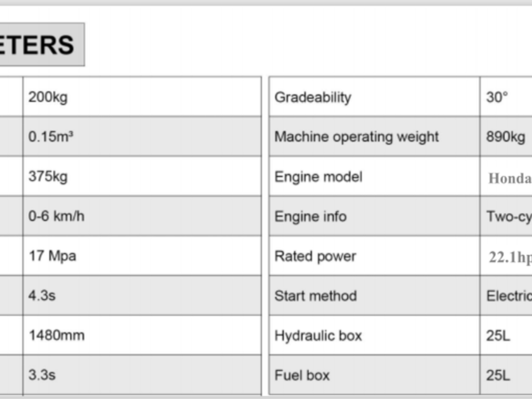
Task: Select the Rated power label
Action: [315, 256]
